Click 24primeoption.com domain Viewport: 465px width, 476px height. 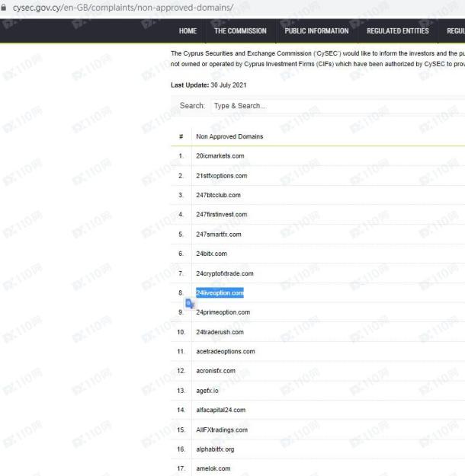223,312
